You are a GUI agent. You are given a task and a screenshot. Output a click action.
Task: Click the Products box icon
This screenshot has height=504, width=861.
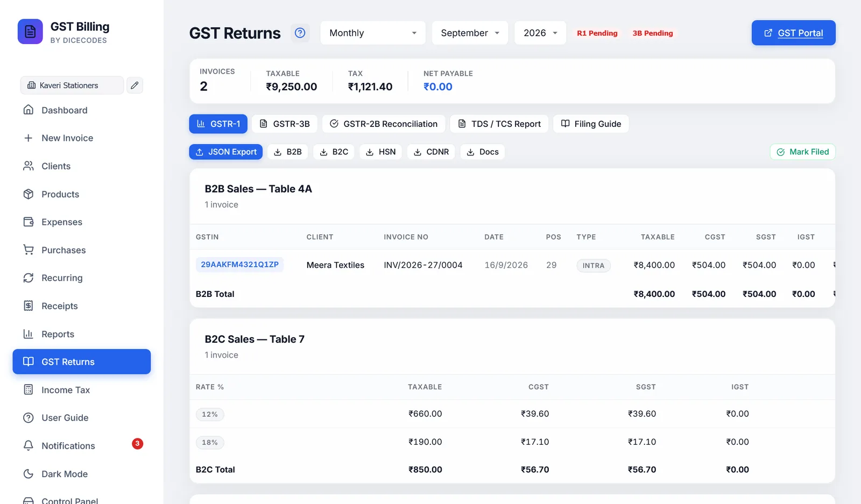tap(29, 194)
